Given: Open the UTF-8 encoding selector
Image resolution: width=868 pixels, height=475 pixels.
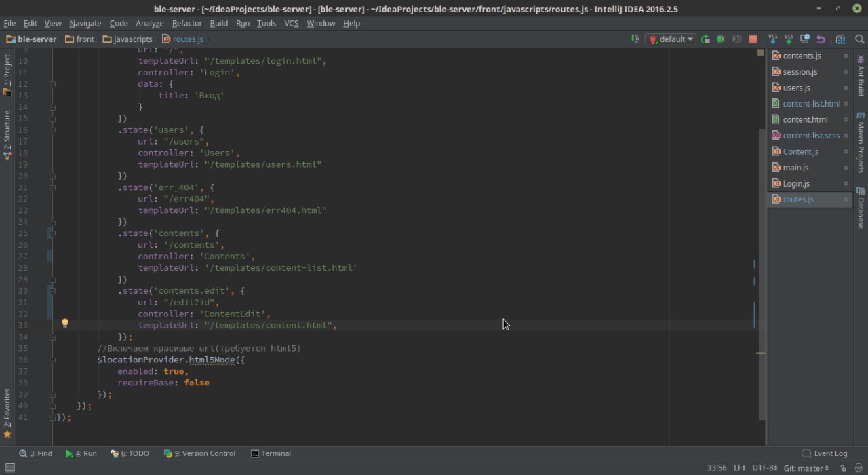Looking at the screenshot, I should [766, 468].
